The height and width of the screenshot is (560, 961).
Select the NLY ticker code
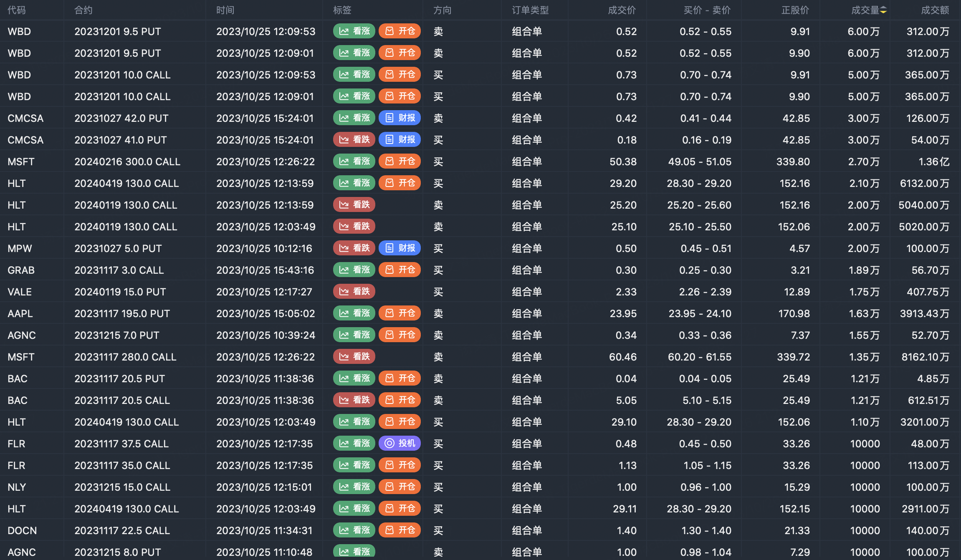click(17, 487)
